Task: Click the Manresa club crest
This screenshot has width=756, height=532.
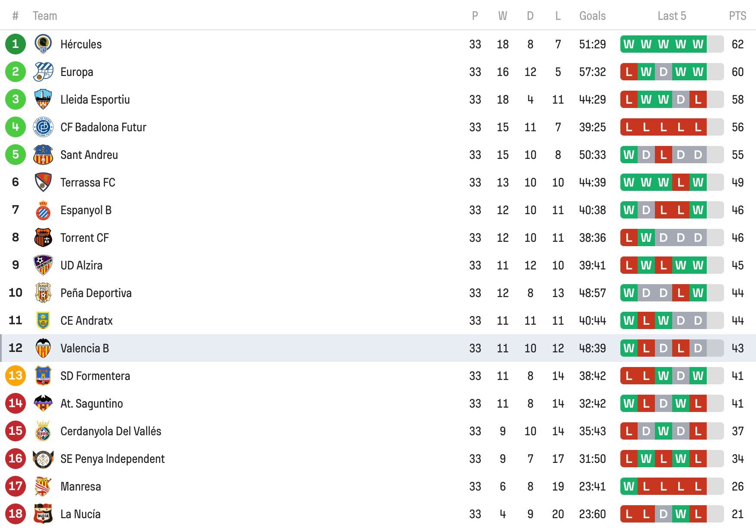Action: 43,486
